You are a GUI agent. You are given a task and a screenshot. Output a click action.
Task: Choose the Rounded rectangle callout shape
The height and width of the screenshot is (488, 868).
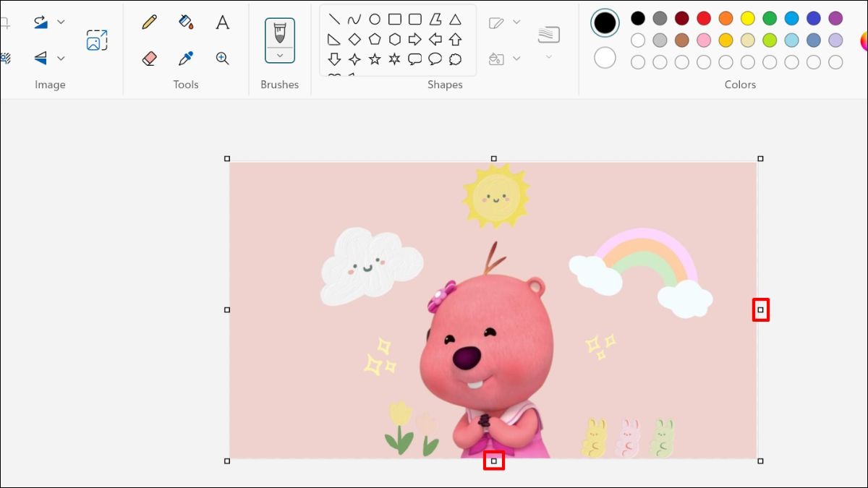coord(415,59)
